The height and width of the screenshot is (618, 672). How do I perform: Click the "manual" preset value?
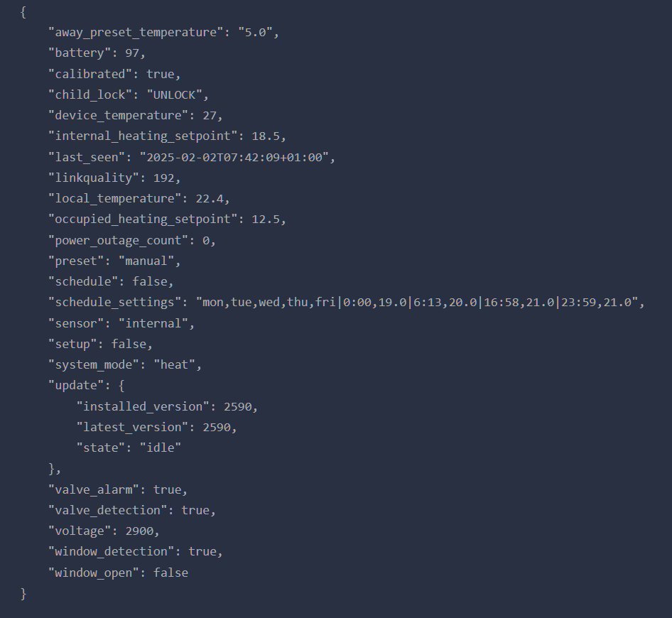click(146, 261)
